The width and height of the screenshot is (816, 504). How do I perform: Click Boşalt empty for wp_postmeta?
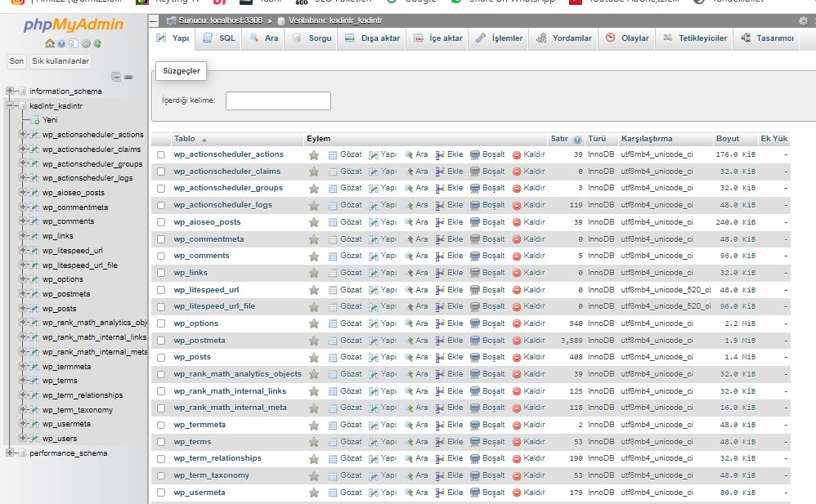coord(487,341)
